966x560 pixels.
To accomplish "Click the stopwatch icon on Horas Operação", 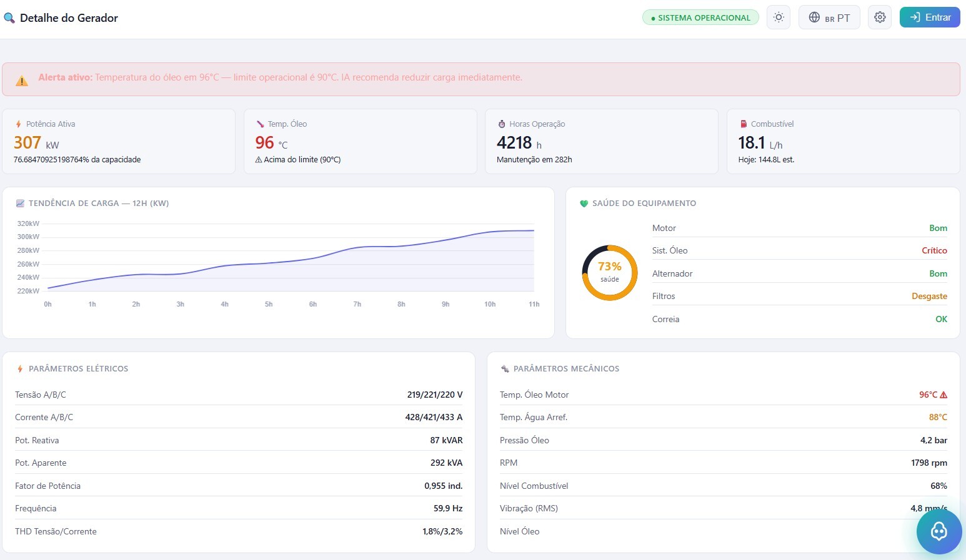I will 501,124.
